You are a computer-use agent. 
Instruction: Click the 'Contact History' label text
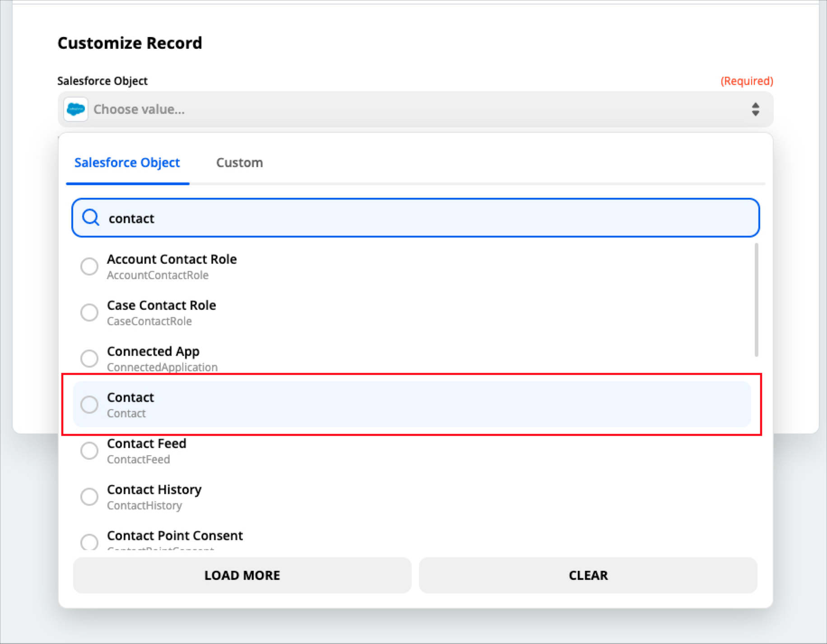pyautogui.click(x=154, y=490)
